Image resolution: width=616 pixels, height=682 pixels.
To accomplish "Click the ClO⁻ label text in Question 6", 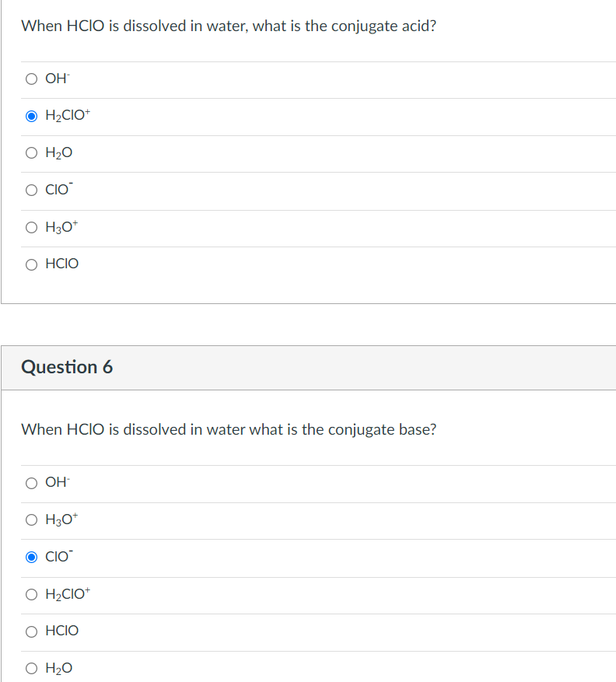I will tap(59, 556).
